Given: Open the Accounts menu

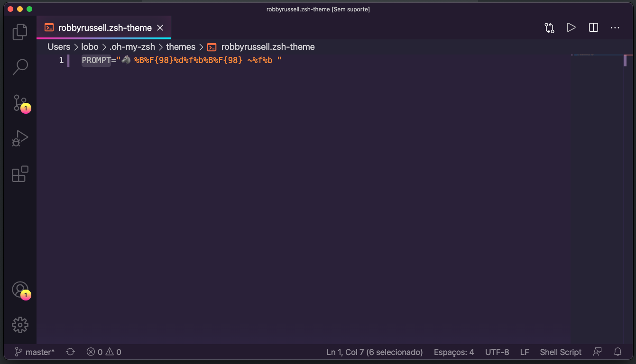Looking at the screenshot, I should point(20,290).
